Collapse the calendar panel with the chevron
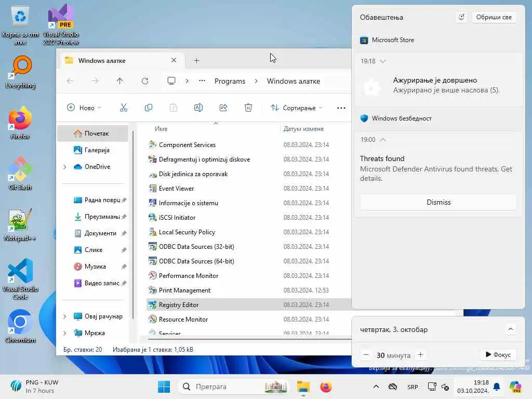Image resolution: width=532 pixels, height=399 pixels. click(x=510, y=329)
